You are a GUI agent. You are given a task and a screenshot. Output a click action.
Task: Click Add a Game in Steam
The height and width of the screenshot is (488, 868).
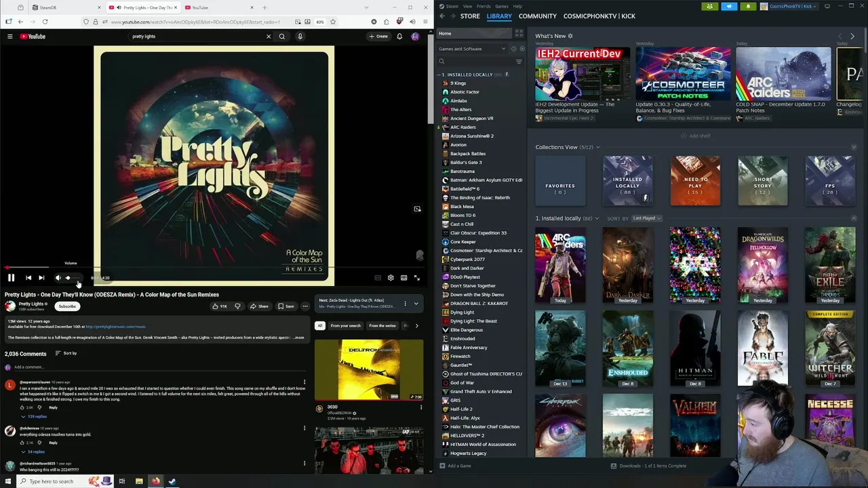(455, 466)
